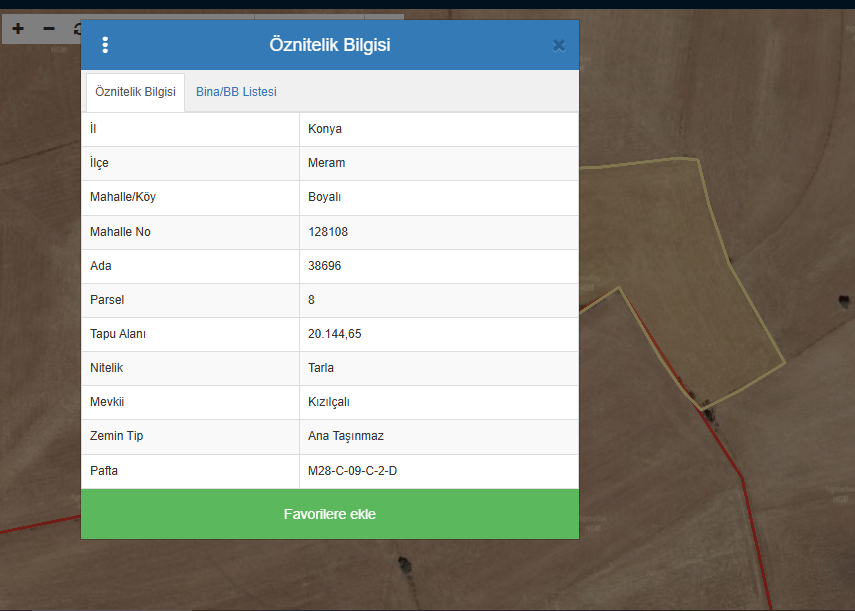This screenshot has width=855, height=611.
Task: Click the Konya province value cell
Action: point(325,129)
